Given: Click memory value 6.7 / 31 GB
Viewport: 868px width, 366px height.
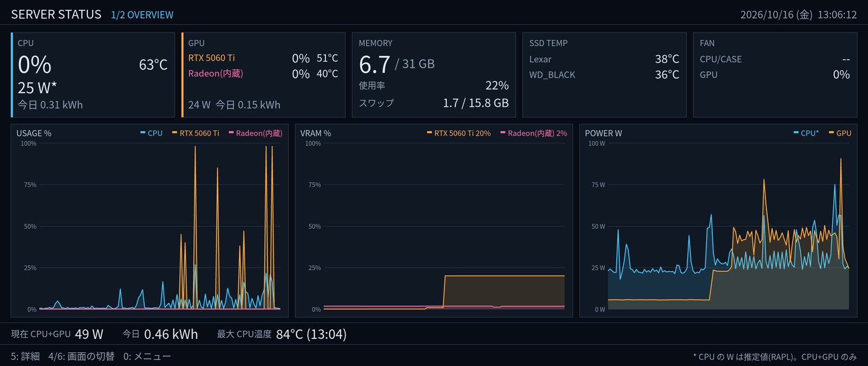Looking at the screenshot, I should click(397, 65).
